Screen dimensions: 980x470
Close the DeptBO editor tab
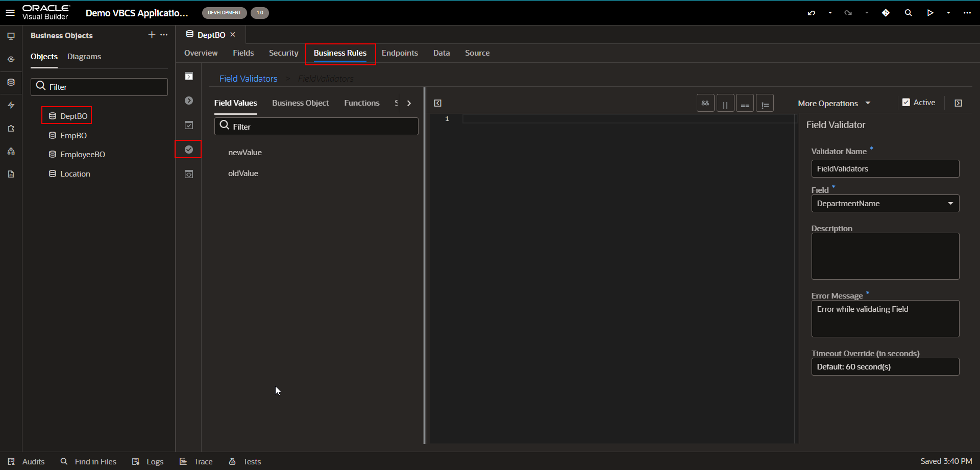(x=233, y=35)
